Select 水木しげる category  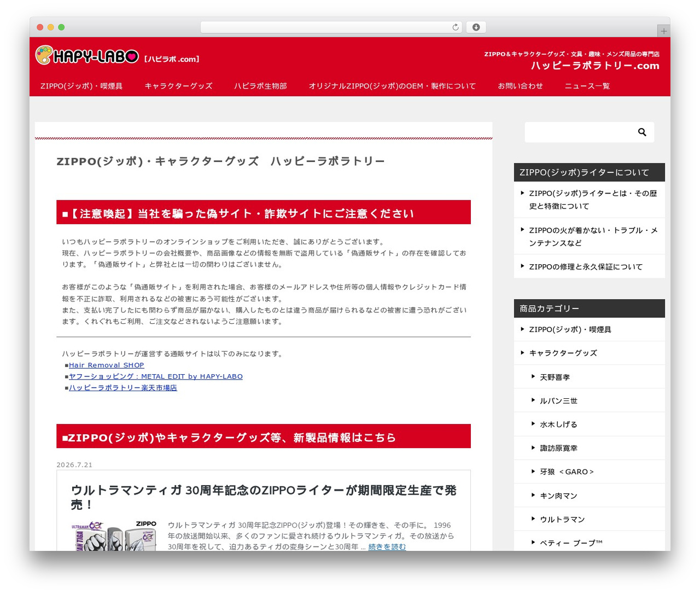click(x=558, y=424)
